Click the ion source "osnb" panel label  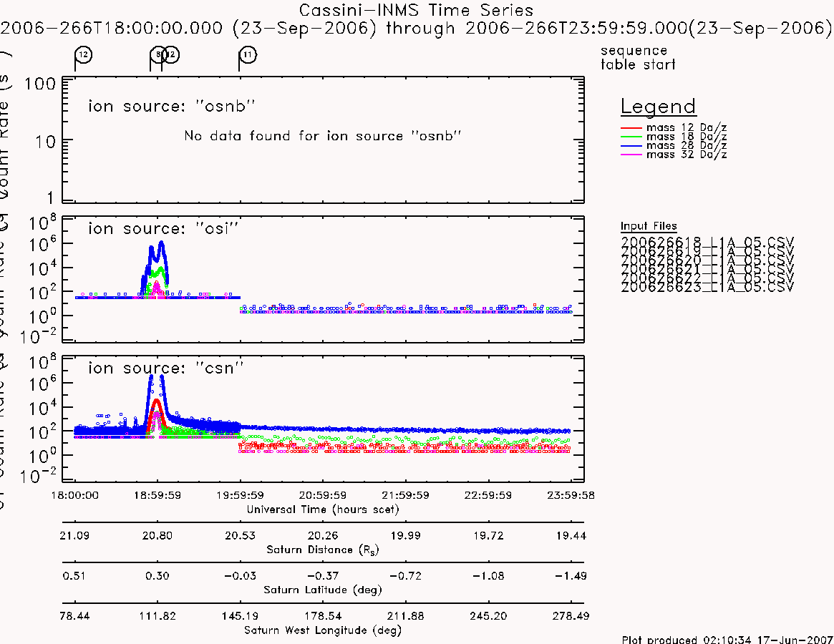tap(171, 106)
